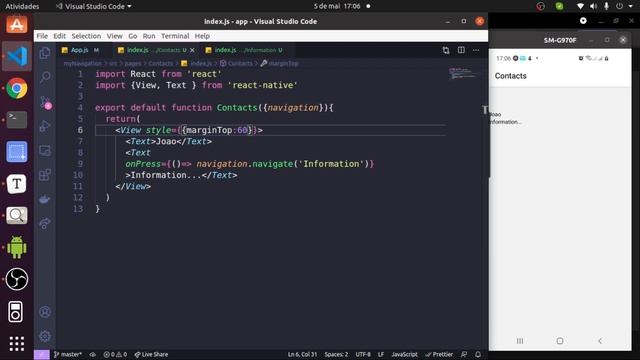Select JavaScript language mode
Image resolution: width=640 pixels, height=360 pixels.
(404, 354)
